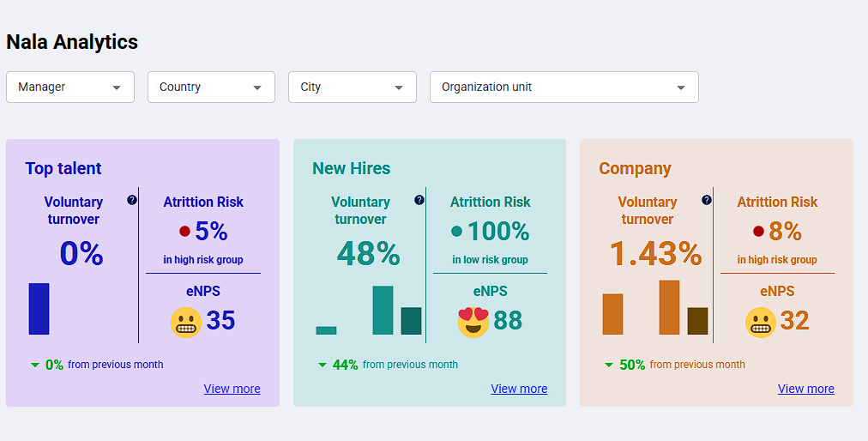Open the City dropdown list
The image size is (868, 441).
(352, 88)
